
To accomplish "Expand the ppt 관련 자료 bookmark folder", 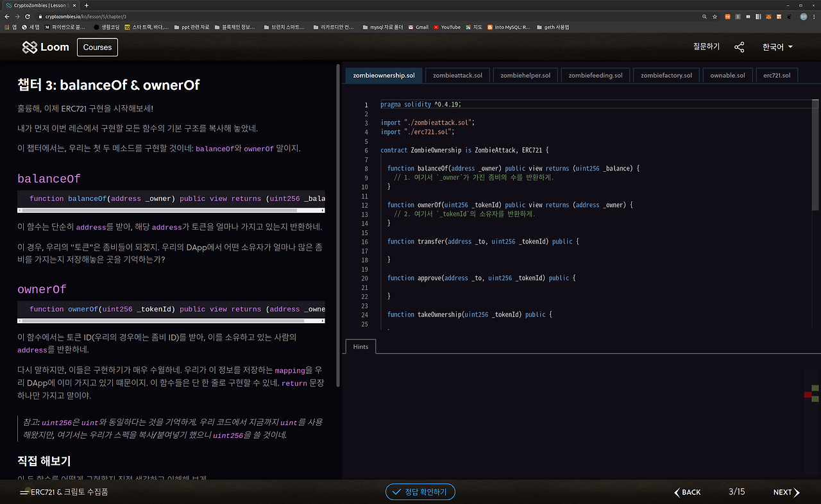I will [x=191, y=27].
